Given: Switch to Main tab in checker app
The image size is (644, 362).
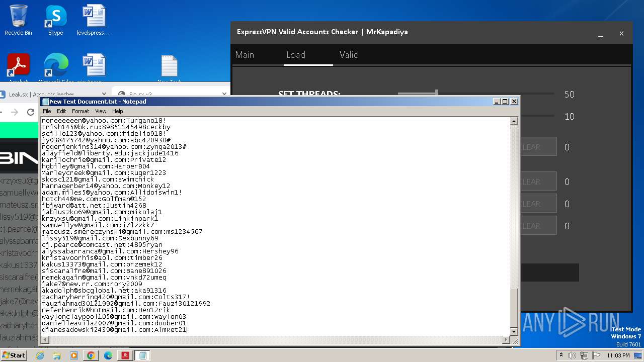Looking at the screenshot, I should (x=245, y=55).
